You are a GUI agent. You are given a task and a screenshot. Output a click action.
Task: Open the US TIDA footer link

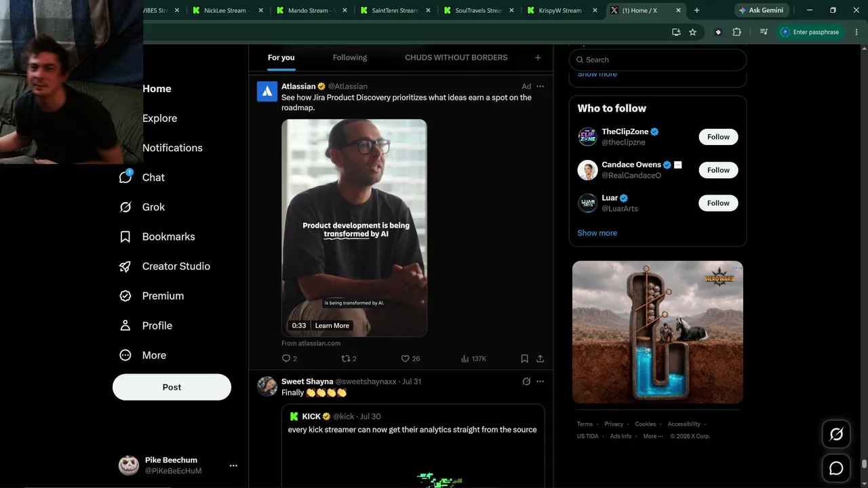click(588, 436)
